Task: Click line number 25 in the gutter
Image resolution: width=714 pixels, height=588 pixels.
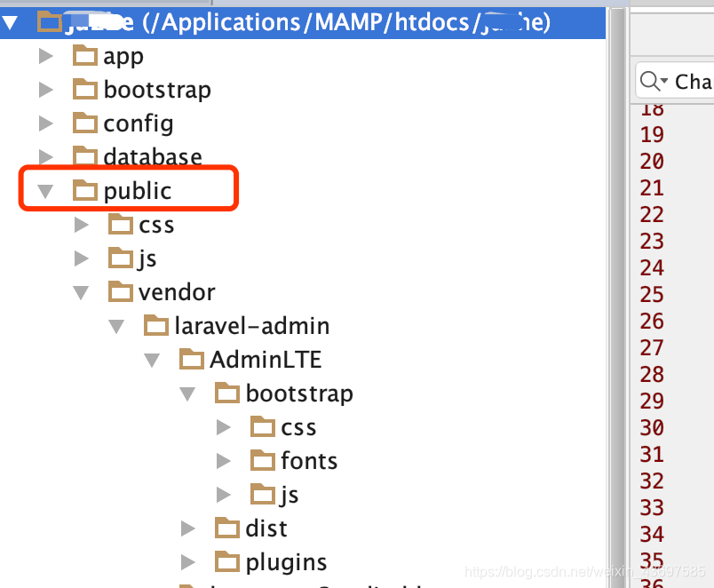Action: 652,295
